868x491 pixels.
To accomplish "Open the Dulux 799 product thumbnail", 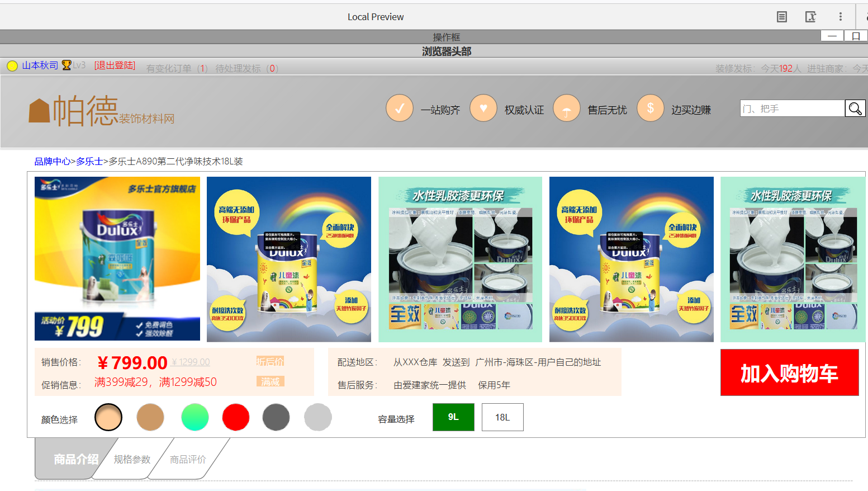I will pyautogui.click(x=117, y=259).
